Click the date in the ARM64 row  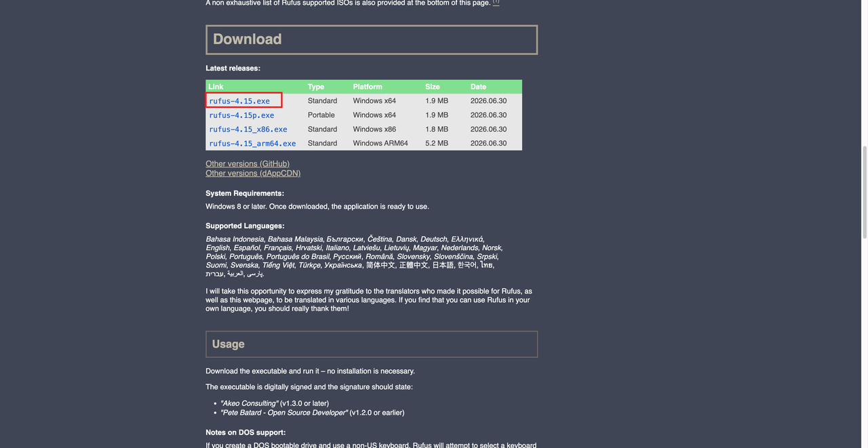(489, 144)
